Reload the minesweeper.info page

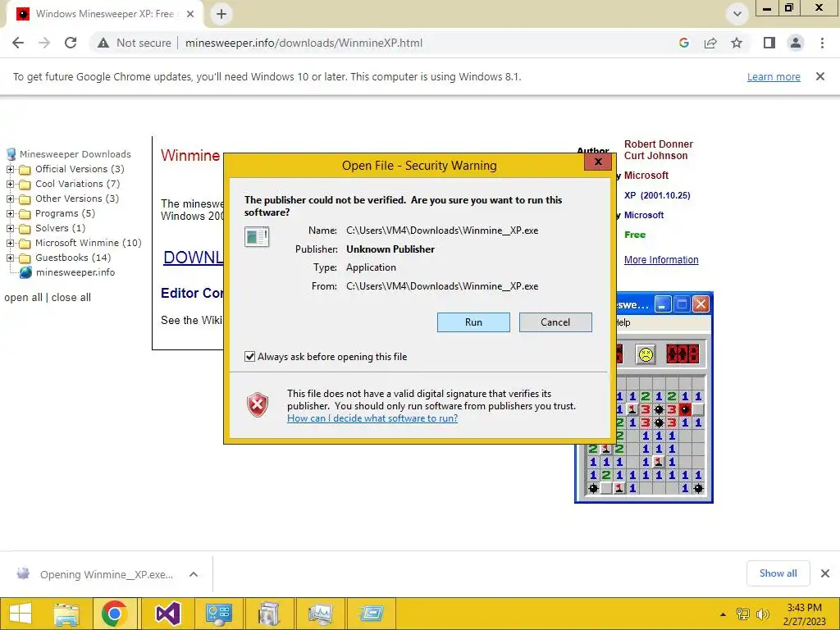71,43
